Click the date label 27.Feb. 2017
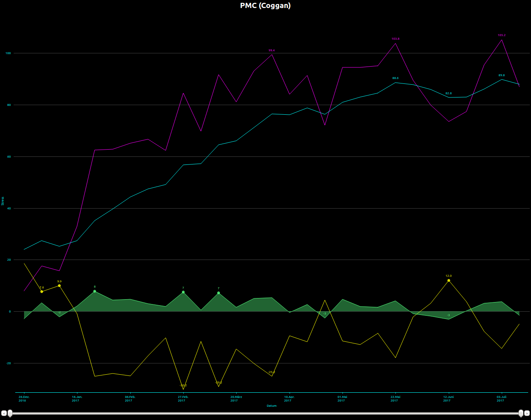The height and width of the screenshot is (420, 531). (183, 399)
